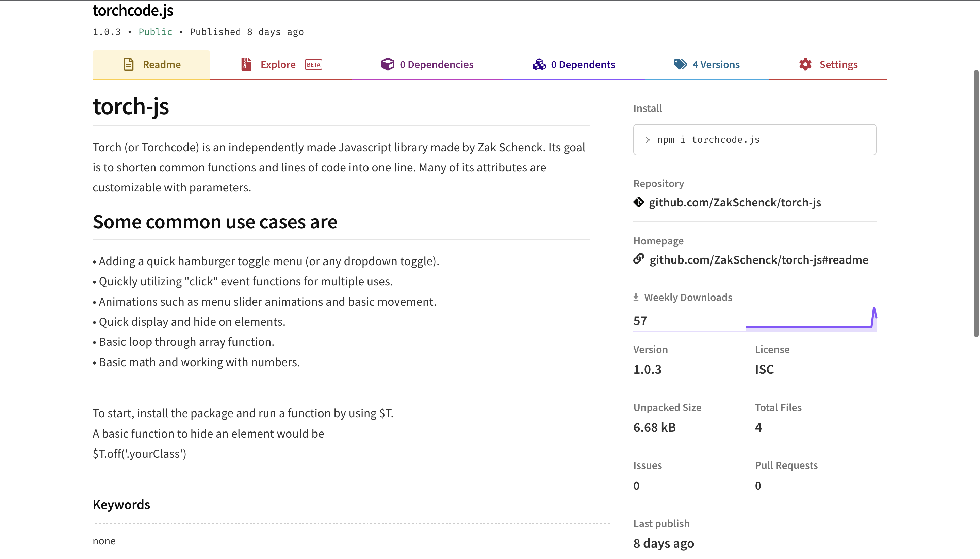
Task: Click the BETA badge next to Explore
Action: pyautogui.click(x=313, y=65)
